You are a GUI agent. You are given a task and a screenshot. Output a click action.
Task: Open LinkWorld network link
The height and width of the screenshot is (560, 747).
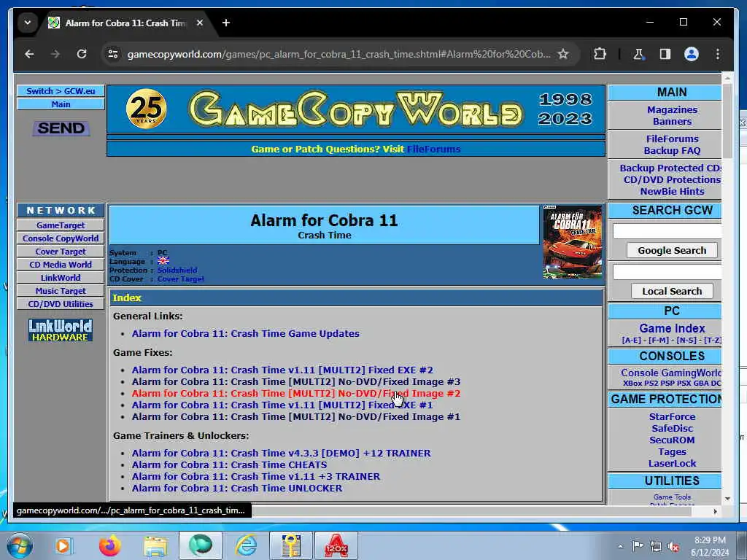tap(61, 278)
